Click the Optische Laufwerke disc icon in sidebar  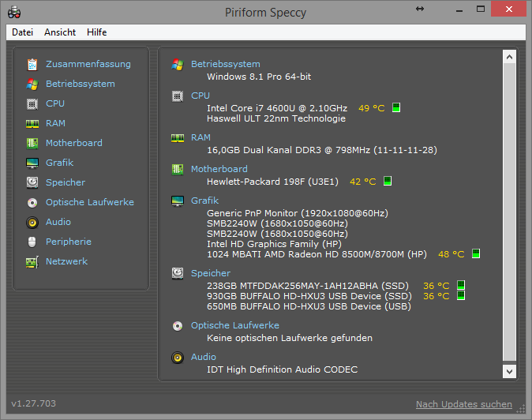(32, 203)
